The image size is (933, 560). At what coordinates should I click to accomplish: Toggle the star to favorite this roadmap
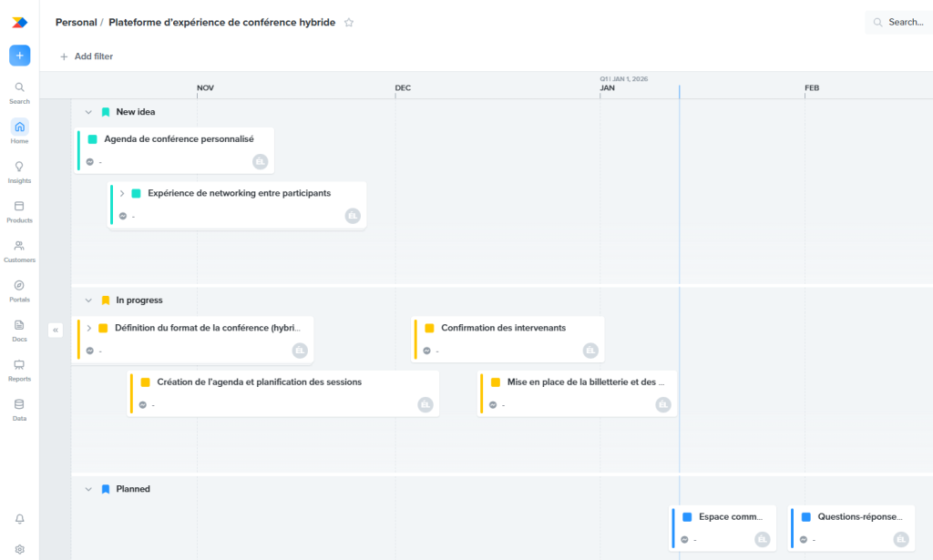point(348,23)
